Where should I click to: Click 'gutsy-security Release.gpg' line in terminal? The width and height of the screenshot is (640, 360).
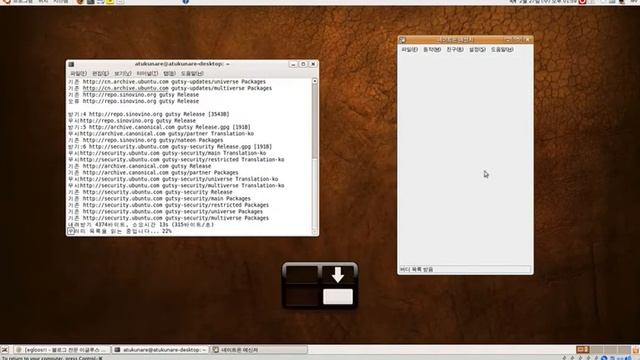click(170, 147)
